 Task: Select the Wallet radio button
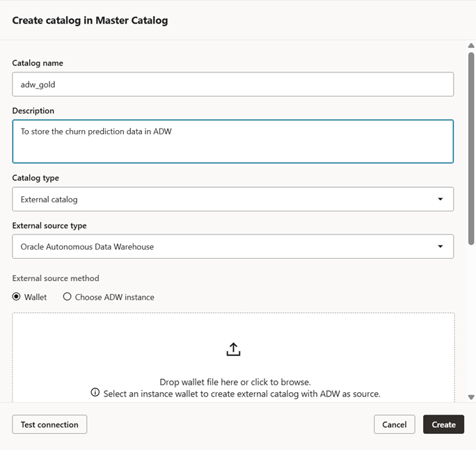pyautogui.click(x=17, y=297)
